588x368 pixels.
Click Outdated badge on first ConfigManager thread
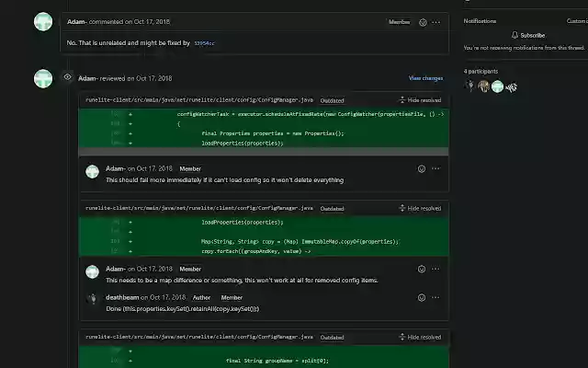[x=332, y=100]
